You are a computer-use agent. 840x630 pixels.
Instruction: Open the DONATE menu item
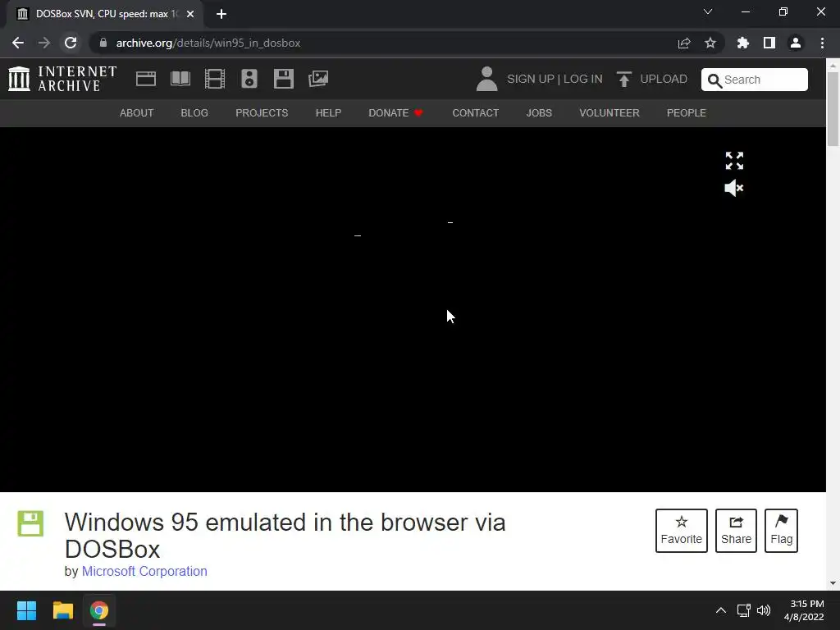pyautogui.click(x=396, y=113)
